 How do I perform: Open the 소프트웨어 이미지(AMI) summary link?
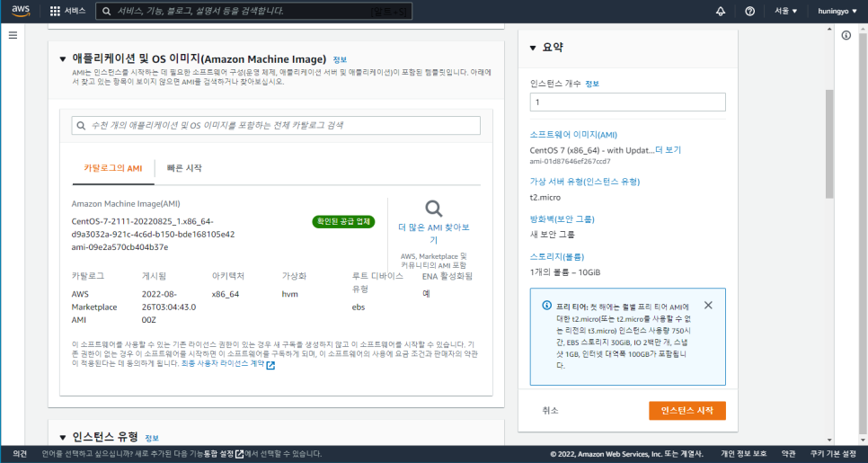point(573,135)
